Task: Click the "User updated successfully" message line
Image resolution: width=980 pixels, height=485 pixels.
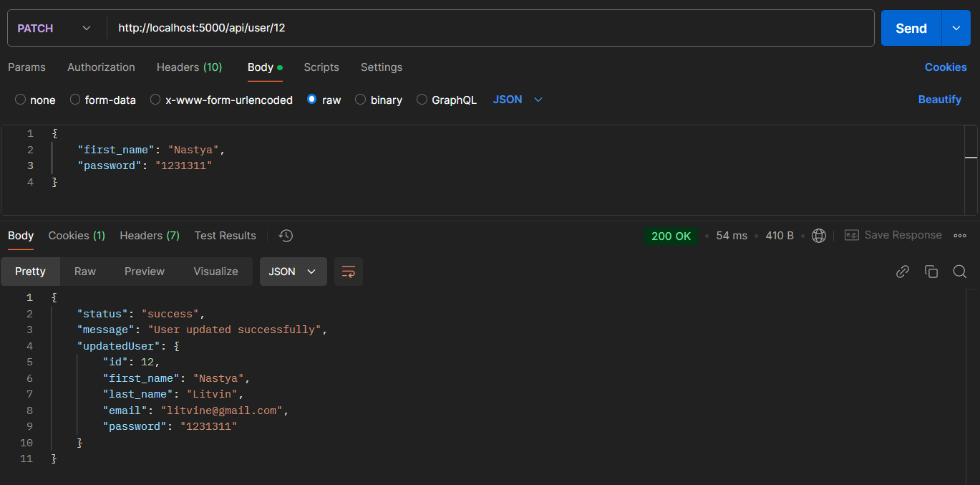Action: point(202,330)
